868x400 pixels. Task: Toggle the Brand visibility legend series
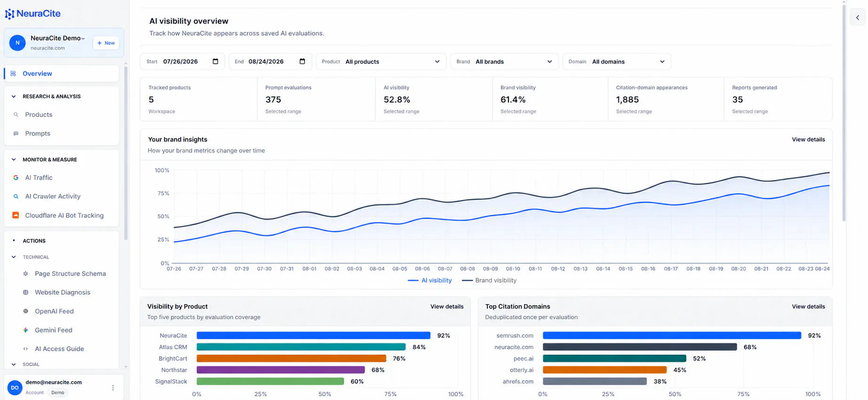(x=489, y=280)
